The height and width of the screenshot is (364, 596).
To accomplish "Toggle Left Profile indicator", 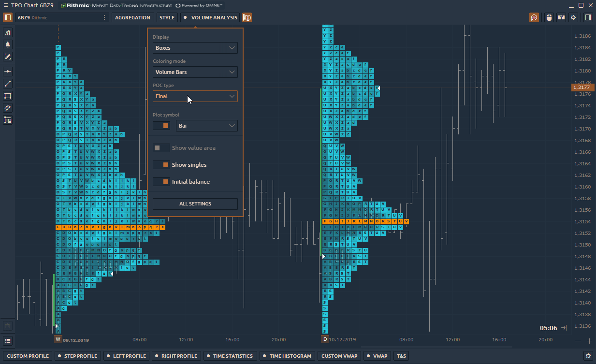I will (x=126, y=356).
